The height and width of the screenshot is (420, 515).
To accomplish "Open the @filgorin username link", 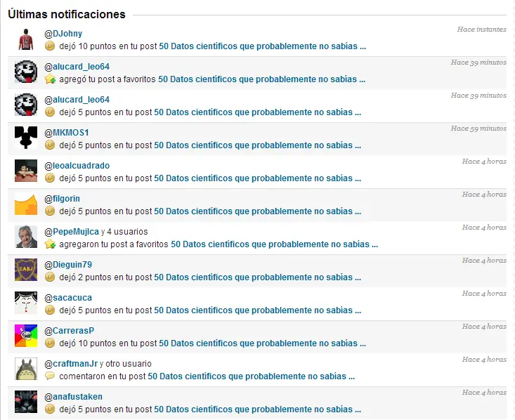I will (x=62, y=199).
